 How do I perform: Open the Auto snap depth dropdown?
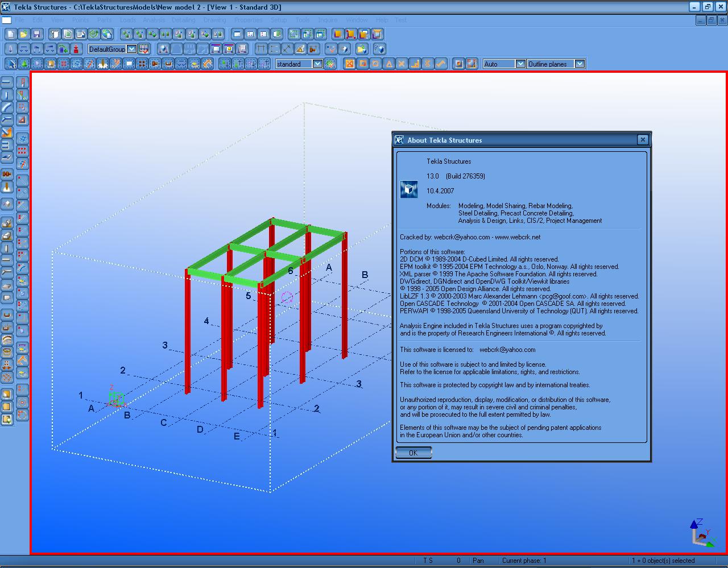point(520,64)
